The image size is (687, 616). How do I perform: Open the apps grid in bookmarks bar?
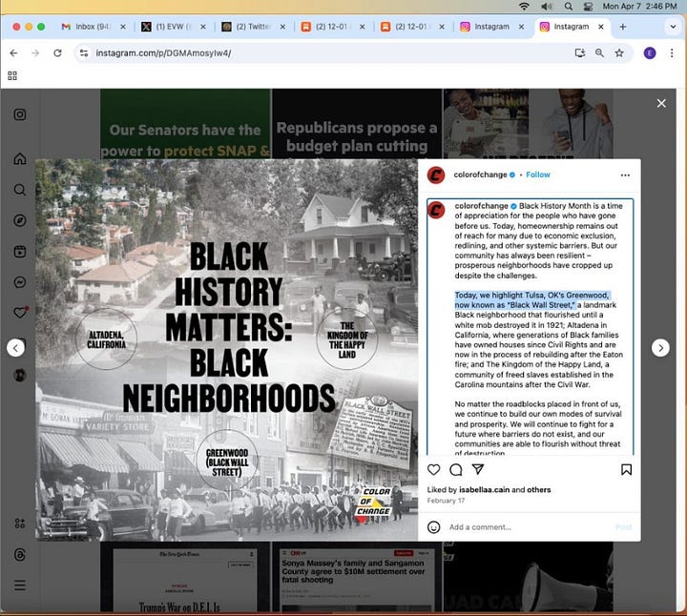coord(12,75)
